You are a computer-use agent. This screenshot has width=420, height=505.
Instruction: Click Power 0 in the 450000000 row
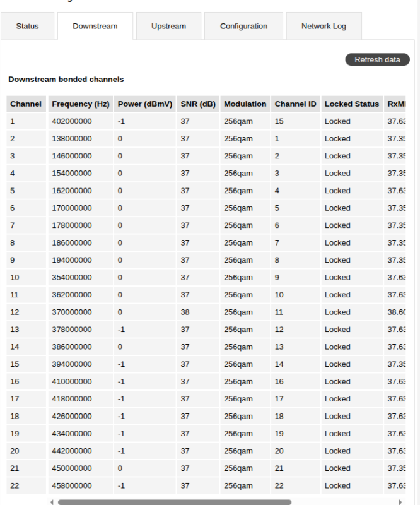pos(145,468)
